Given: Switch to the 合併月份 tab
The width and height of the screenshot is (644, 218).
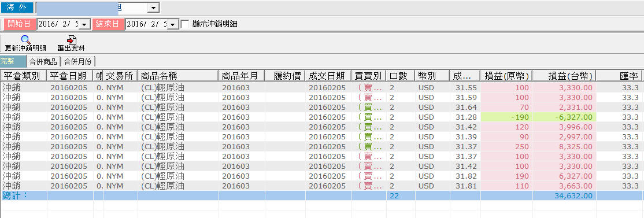Looking at the screenshot, I should 77,61.
